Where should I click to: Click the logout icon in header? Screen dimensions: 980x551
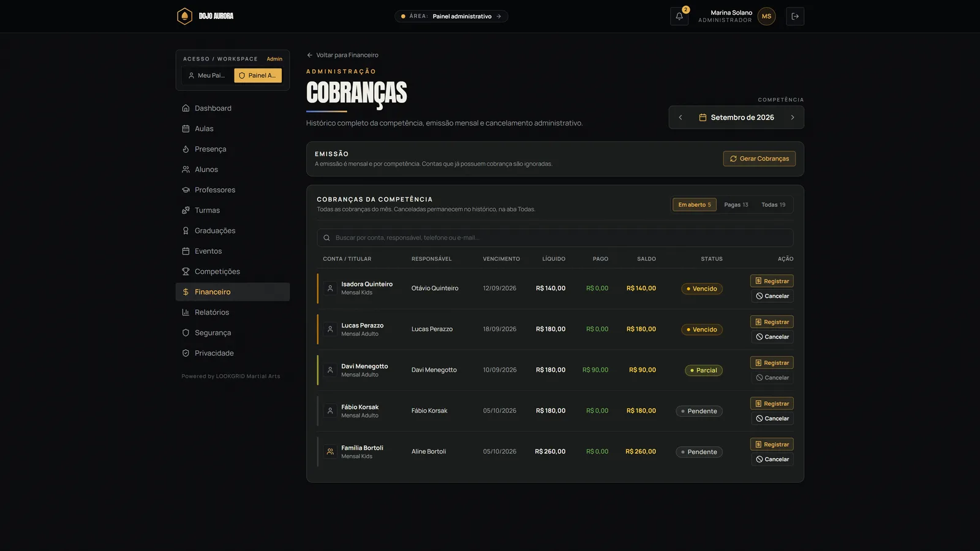[795, 17]
